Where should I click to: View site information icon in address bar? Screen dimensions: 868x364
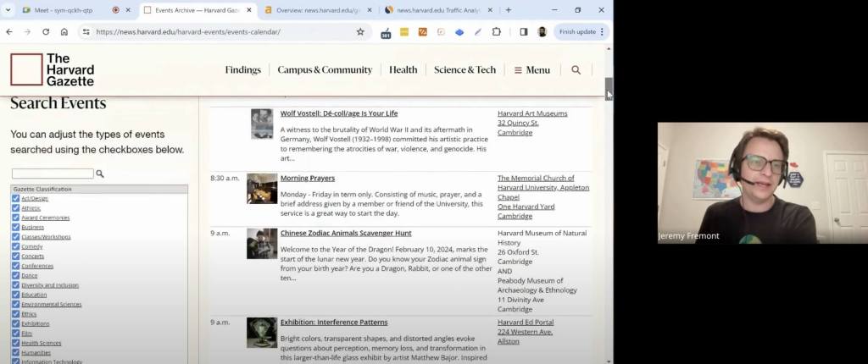click(x=86, y=32)
